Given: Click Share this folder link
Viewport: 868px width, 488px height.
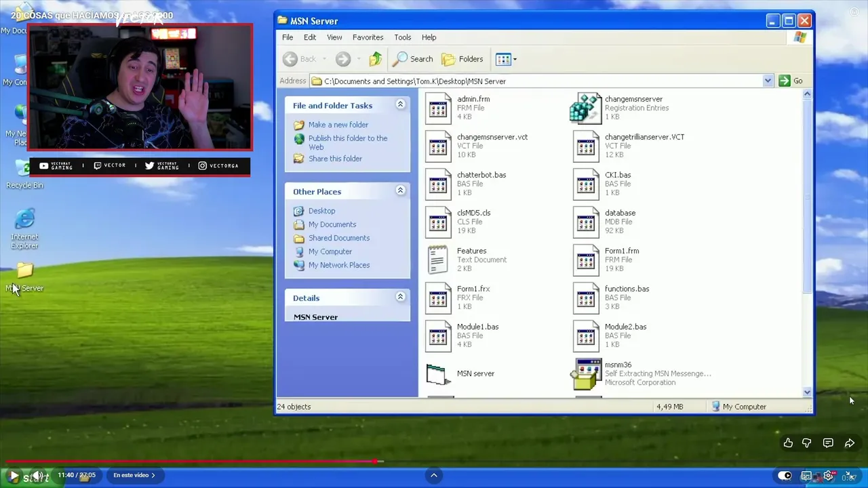Looking at the screenshot, I should point(335,159).
